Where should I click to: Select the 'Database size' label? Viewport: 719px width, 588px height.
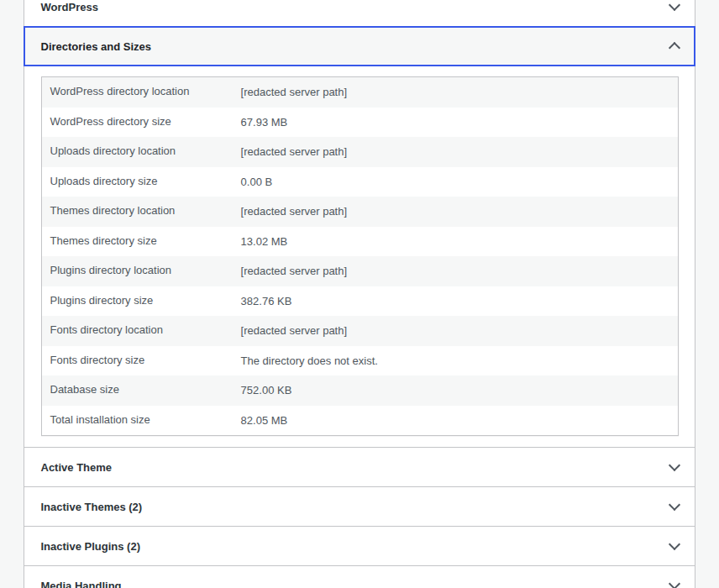click(84, 390)
